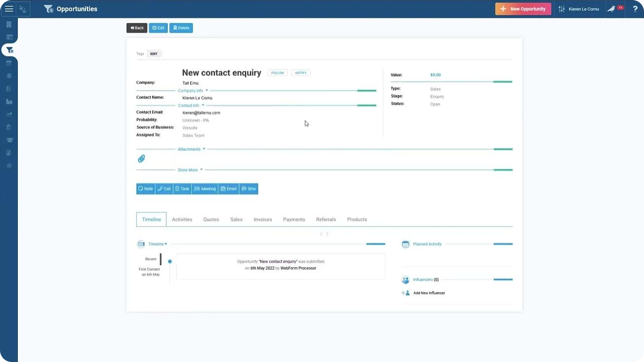Click the timeline marker dot for 6th May
This screenshot has width=644, height=362.
(x=170, y=261)
